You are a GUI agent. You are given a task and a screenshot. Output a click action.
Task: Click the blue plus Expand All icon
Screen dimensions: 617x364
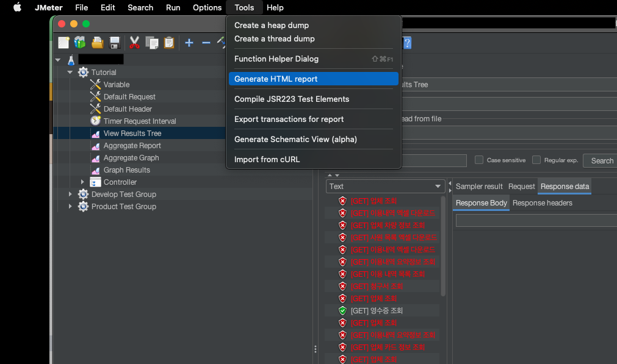click(x=189, y=43)
